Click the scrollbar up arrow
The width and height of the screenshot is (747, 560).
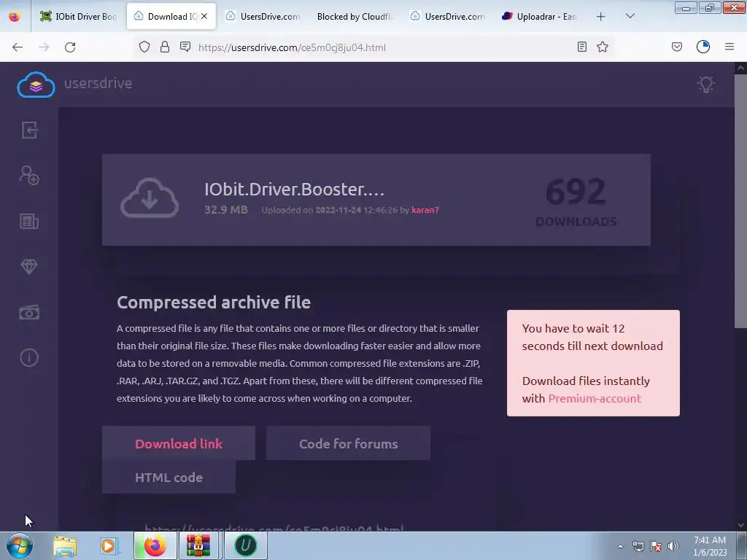pyautogui.click(x=740, y=68)
